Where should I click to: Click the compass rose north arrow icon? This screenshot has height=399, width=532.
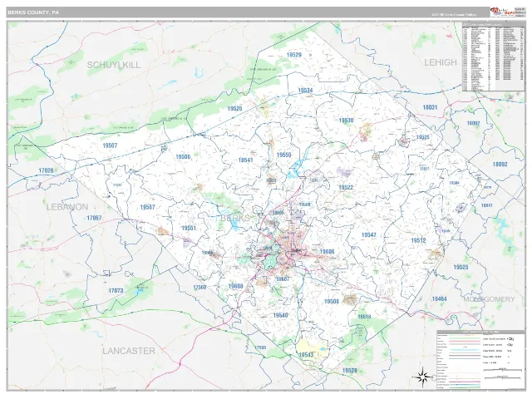423,377
